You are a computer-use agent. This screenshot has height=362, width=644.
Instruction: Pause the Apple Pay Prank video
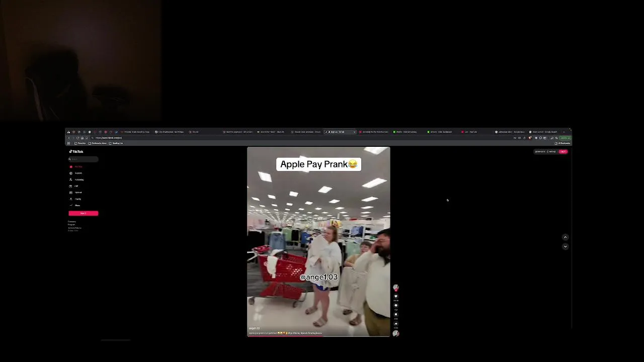pyautogui.click(x=318, y=241)
